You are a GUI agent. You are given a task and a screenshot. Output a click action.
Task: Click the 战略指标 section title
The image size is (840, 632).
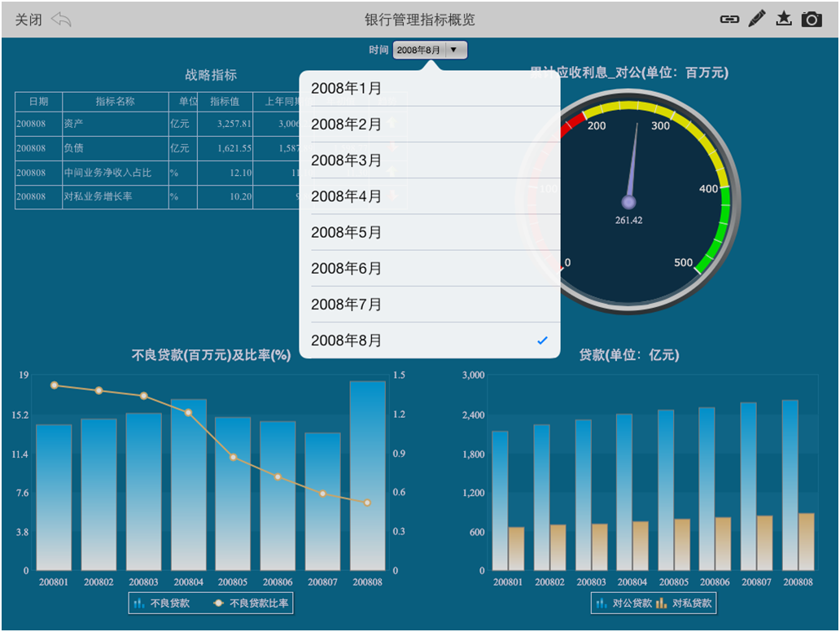[x=211, y=75]
